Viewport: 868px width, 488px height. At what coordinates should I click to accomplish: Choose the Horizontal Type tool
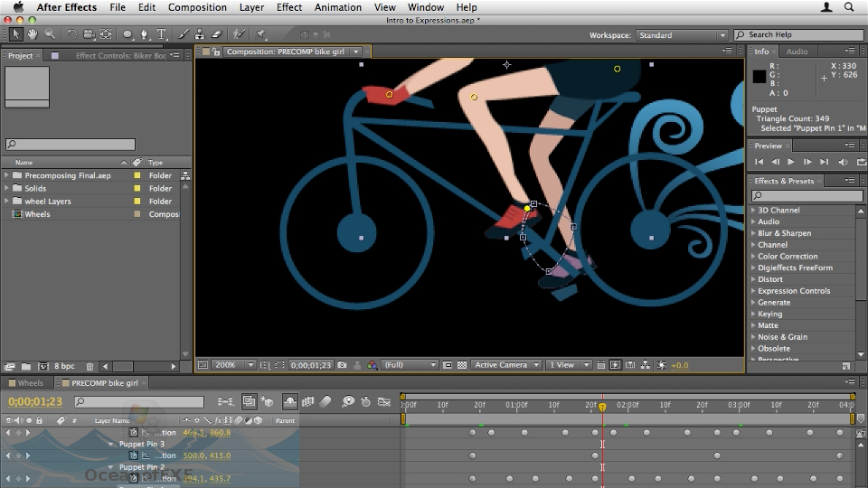point(162,34)
